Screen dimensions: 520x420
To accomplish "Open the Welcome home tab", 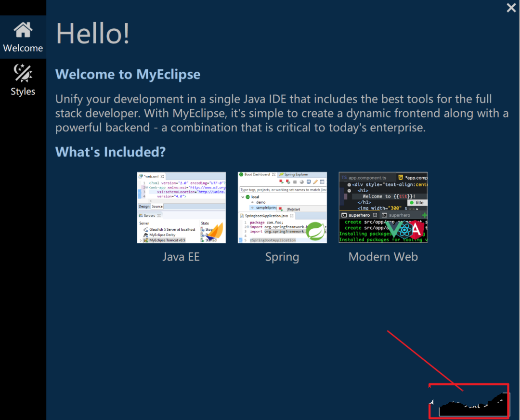I will pos(23,37).
